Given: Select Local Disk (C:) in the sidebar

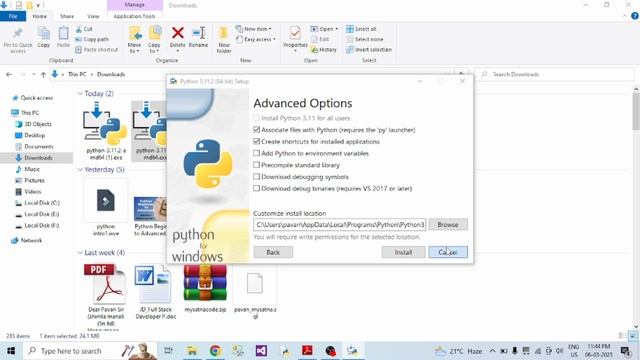Looking at the screenshot, I should coord(42,203).
